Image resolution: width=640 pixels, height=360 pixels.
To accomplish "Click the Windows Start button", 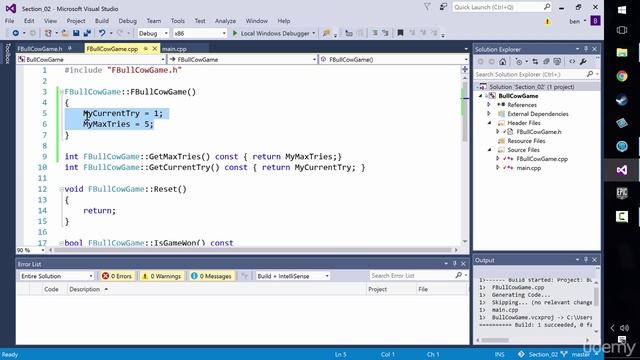I will tap(622, 10).
